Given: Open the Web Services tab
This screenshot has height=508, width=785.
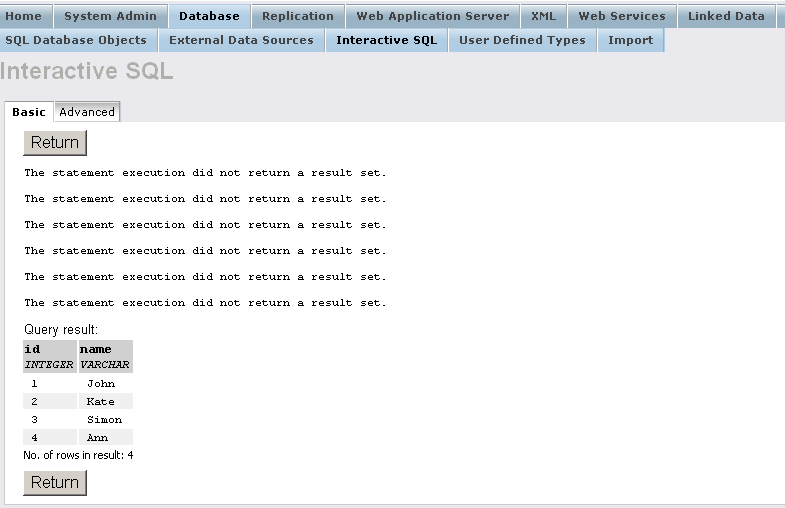Looking at the screenshot, I should (621, 16).
